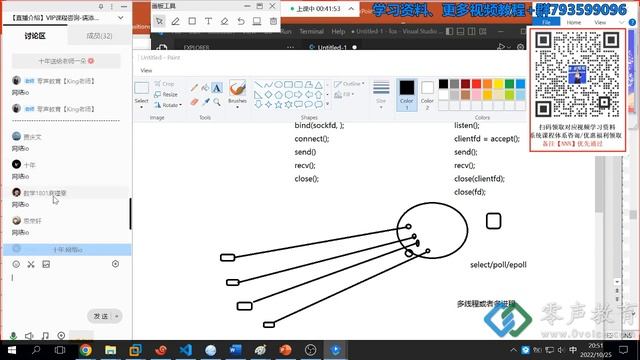
Task: Open music icon at classroom bottom bar
Action: click(x=45, y=336)
